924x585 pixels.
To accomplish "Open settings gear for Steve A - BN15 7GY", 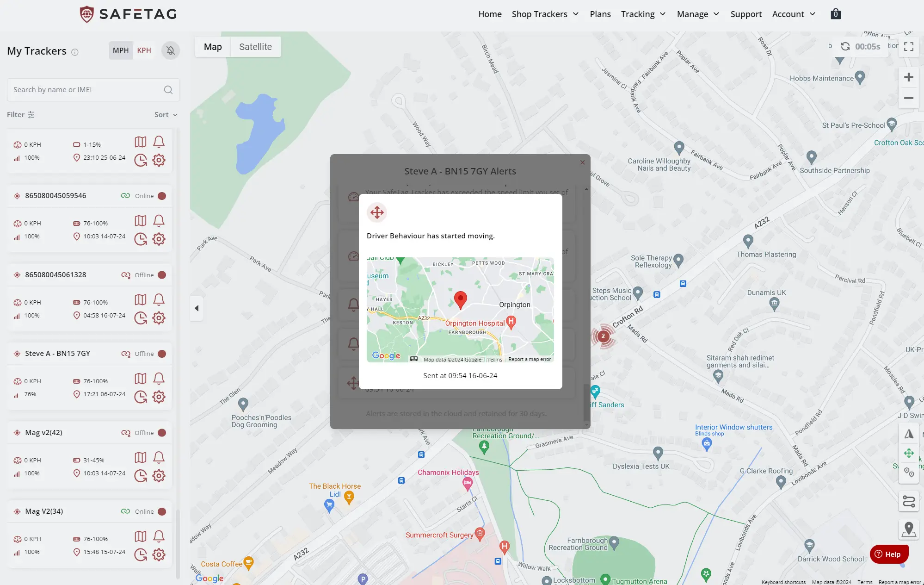I will point(159,397).
